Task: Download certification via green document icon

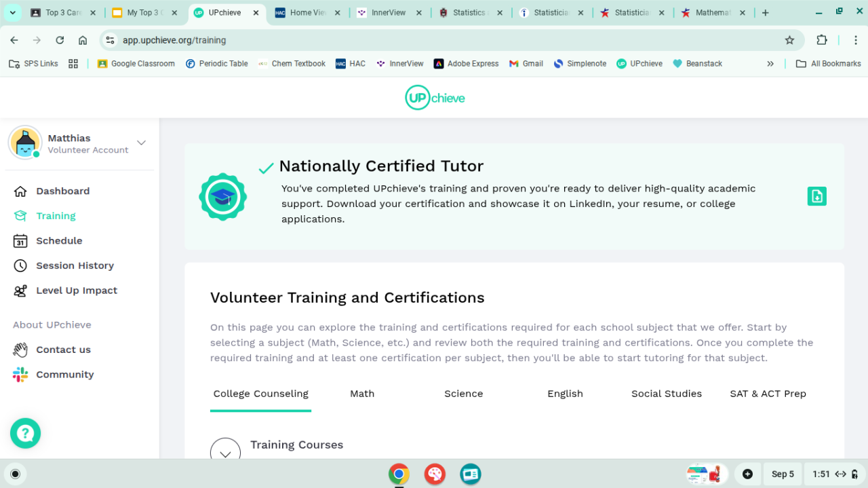Action: (816, 196)
